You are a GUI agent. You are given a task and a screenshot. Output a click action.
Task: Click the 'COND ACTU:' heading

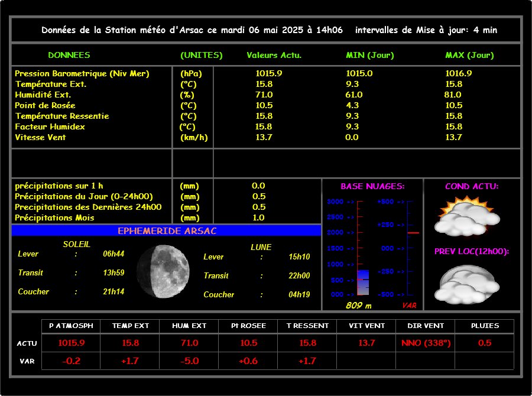(x=472, y=186)
